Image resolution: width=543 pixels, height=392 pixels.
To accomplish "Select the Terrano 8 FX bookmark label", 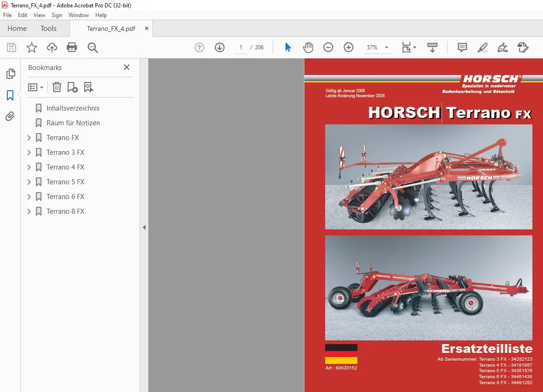I will (65, 211).
